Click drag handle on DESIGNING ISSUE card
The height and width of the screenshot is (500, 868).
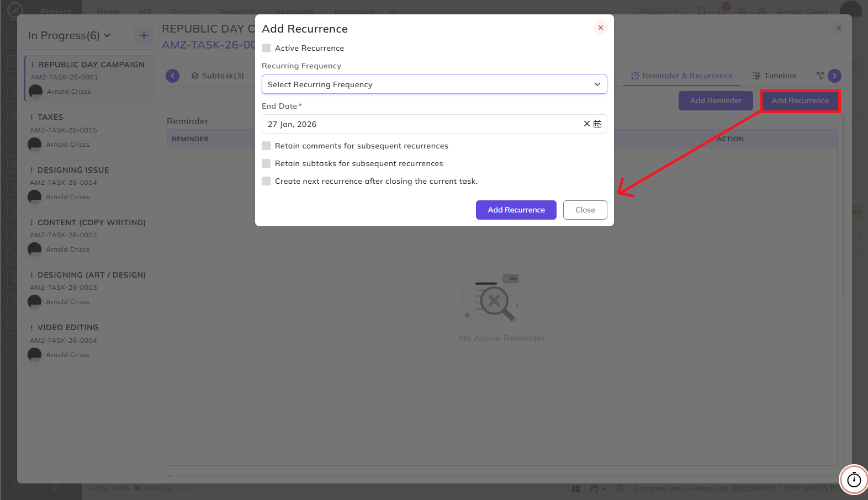coord(31,170)
